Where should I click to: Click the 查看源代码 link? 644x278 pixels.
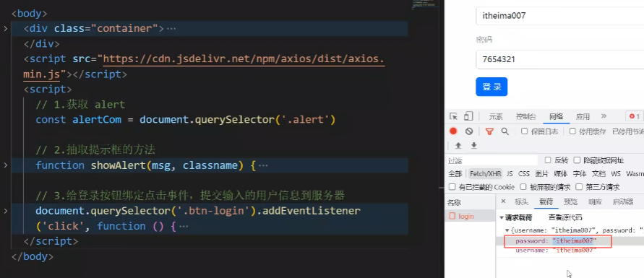pyautogui.click(x=565, y=218)
